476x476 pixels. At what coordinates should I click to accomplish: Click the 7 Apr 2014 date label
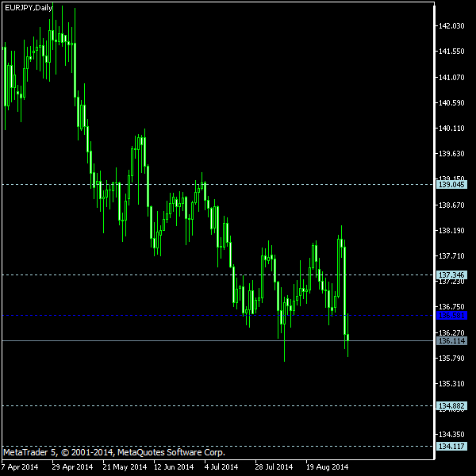20,467
